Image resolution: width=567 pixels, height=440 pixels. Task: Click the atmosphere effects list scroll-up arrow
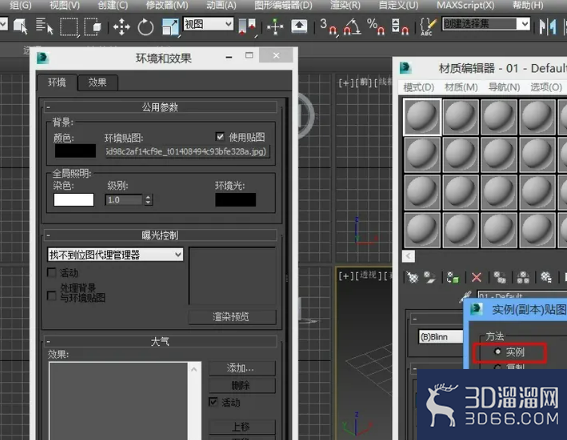click(194, 369)
